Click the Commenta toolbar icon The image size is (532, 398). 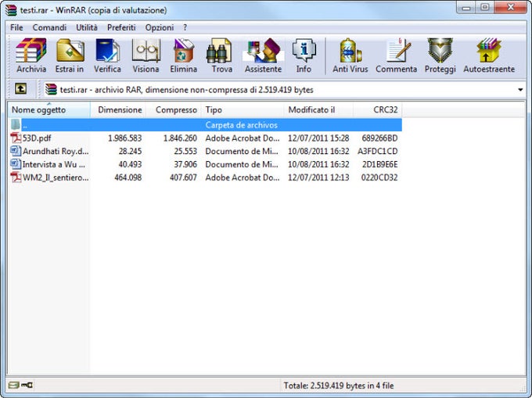[398, 50]
